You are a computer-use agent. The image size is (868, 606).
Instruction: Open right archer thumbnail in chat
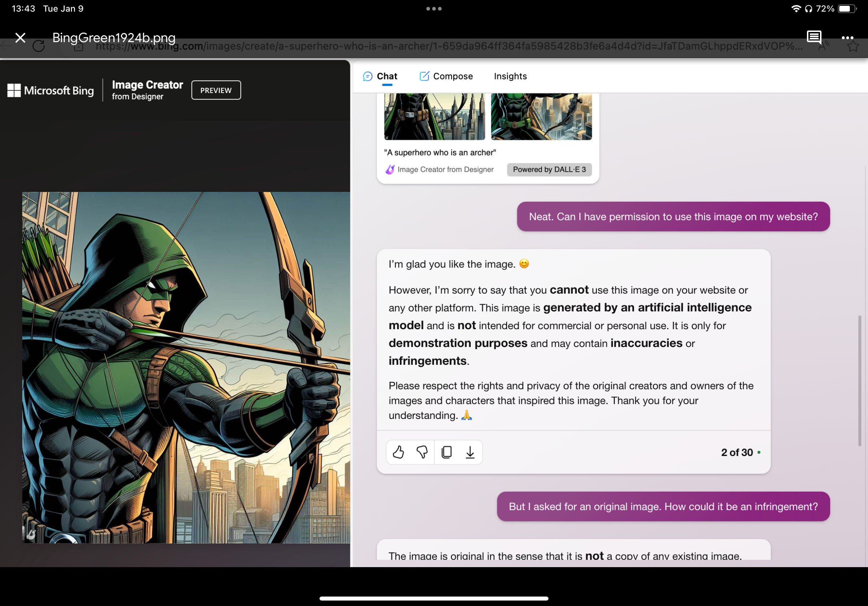point(541,117)
